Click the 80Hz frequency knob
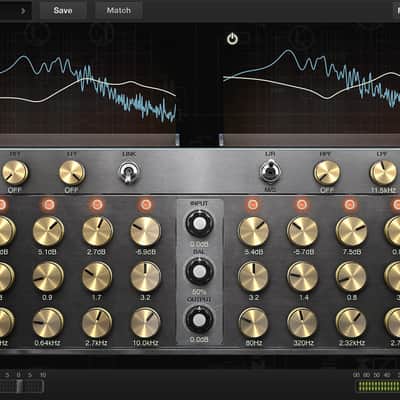This screenshot has height=400, width=400. click(253, 323)
